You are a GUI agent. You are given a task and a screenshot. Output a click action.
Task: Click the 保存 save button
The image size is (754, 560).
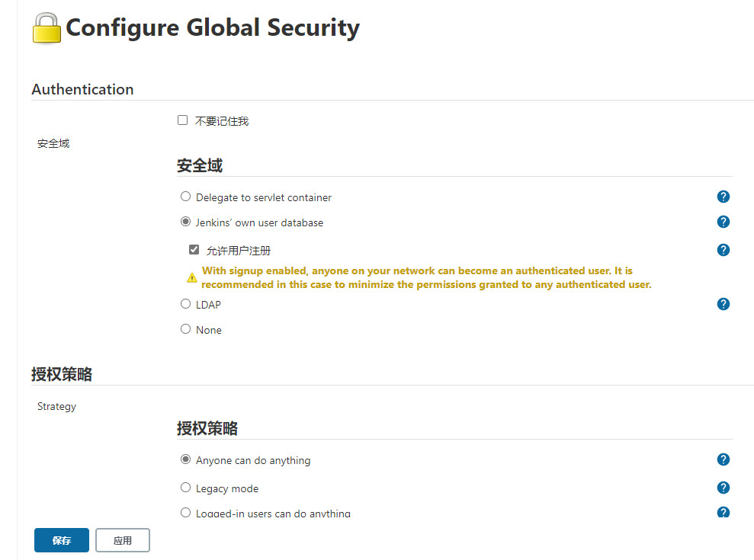coord(62,540)
